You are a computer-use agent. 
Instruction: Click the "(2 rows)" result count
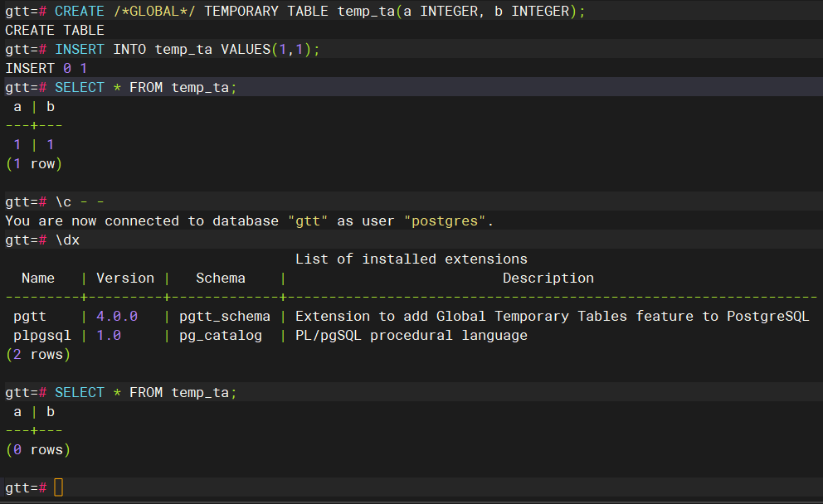(38, 355)
